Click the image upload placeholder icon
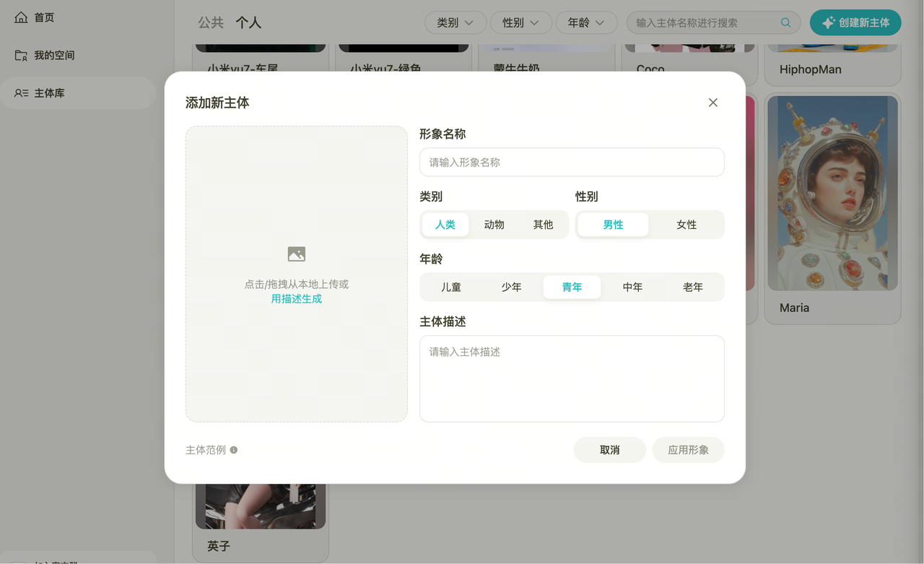The height and width of the screenshot is (564, 924). pos(296,254)
